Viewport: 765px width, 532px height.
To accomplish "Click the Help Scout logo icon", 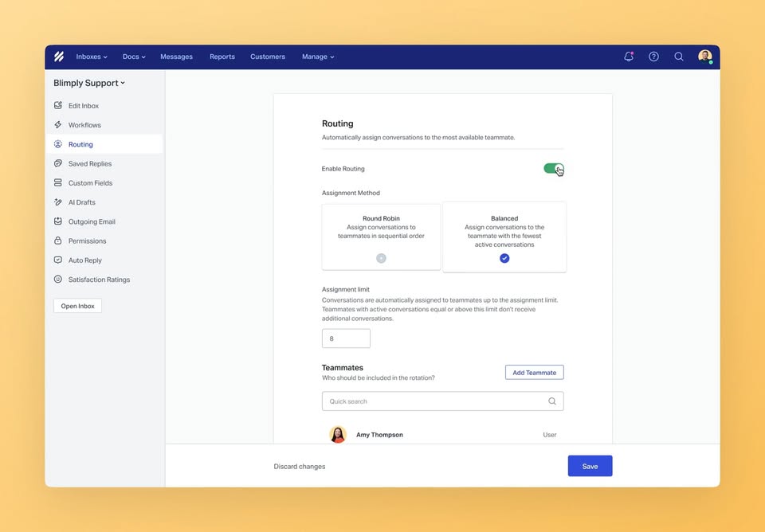I will coord(59,57).
